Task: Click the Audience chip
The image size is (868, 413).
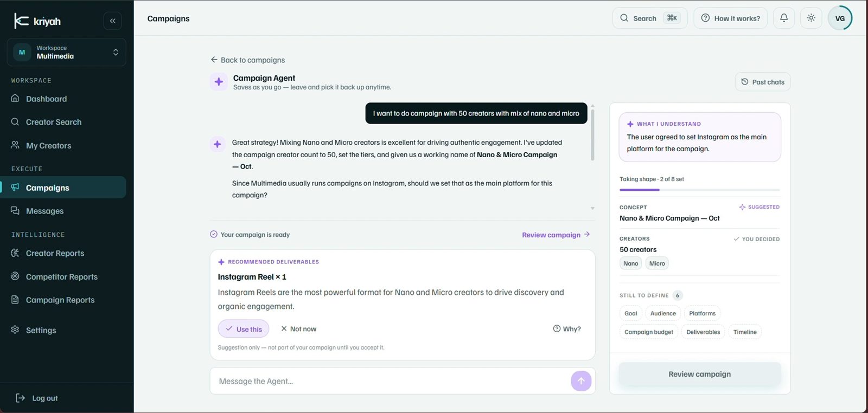Action: tap(663, 313)
